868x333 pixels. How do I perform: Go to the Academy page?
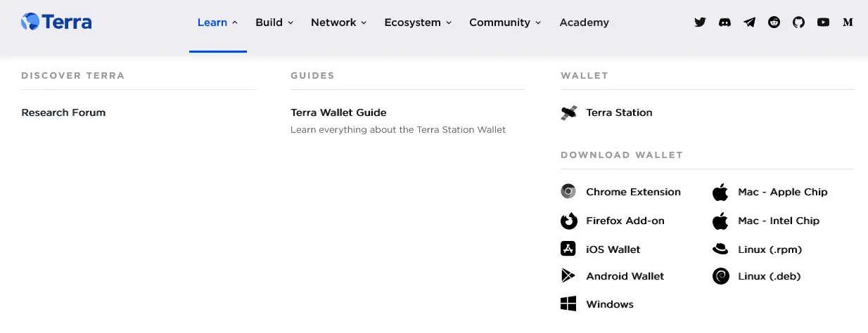pyautogui.click(x=584, y=22)
